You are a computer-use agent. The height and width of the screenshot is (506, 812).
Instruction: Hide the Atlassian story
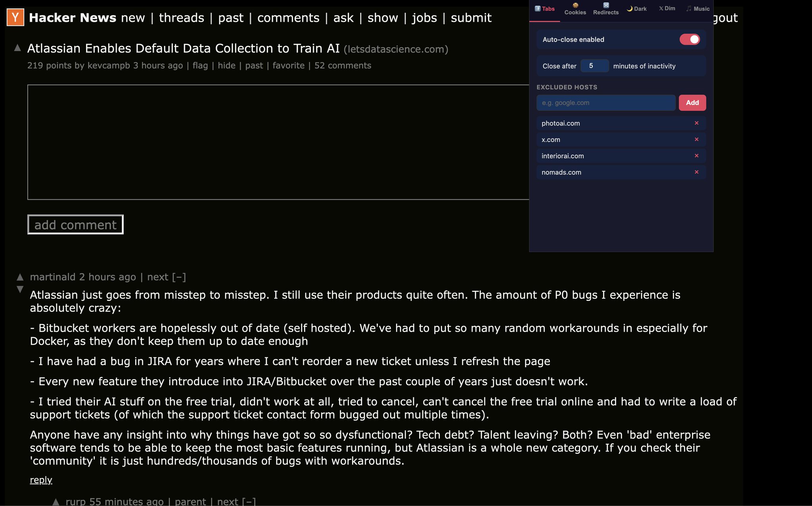(226, 65)
